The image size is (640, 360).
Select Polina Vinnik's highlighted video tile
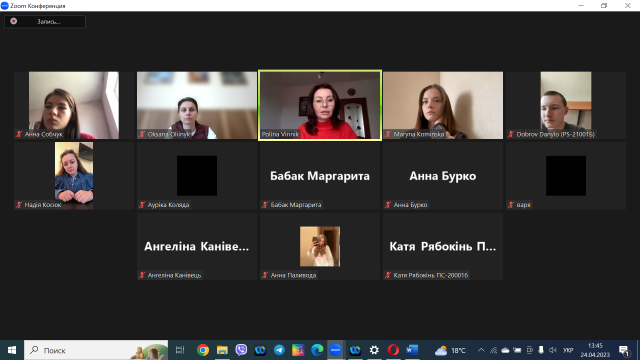320,105
